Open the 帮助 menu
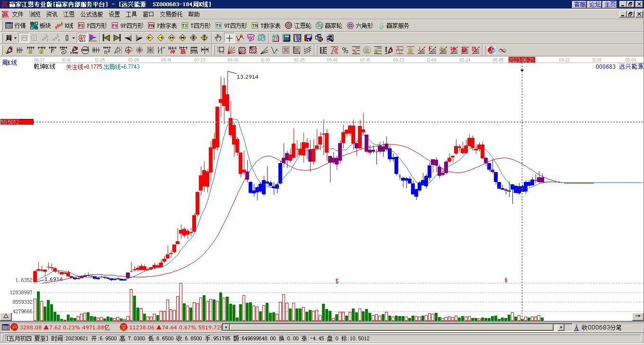This screenshot has height=345, width=644. 194,14
